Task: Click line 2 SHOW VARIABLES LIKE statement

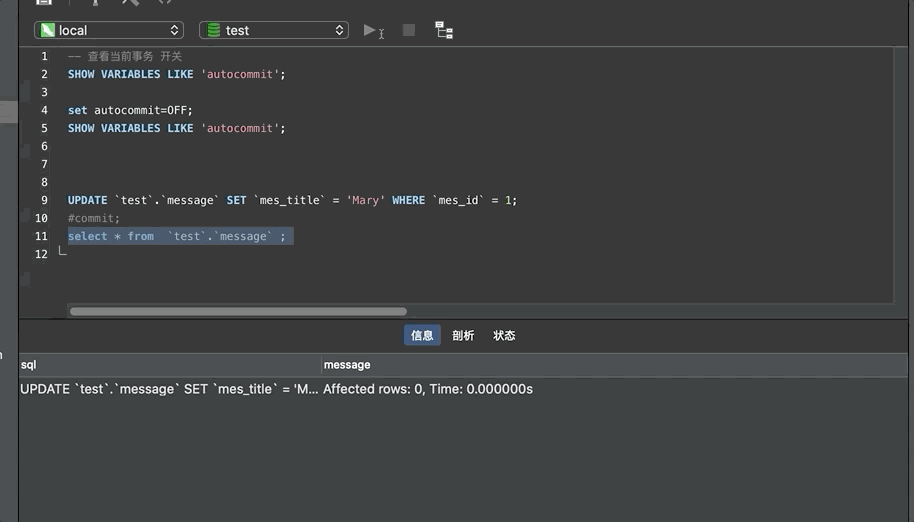Action: 177,74
